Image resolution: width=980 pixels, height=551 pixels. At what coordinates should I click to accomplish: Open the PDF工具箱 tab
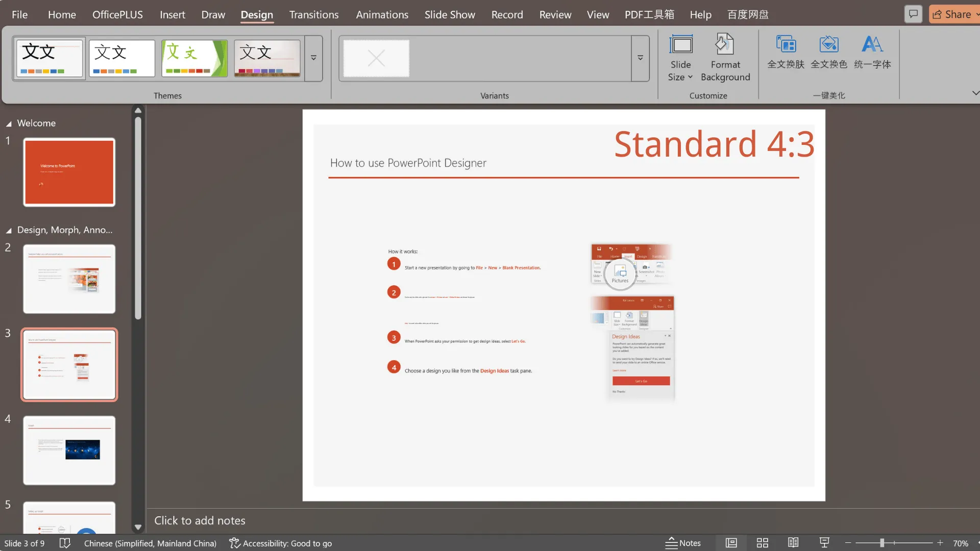649,14
